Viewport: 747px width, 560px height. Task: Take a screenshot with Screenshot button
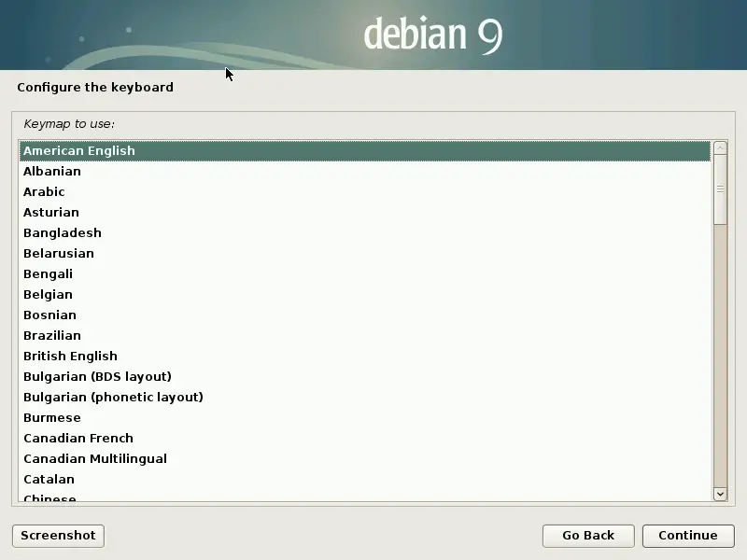58,535
